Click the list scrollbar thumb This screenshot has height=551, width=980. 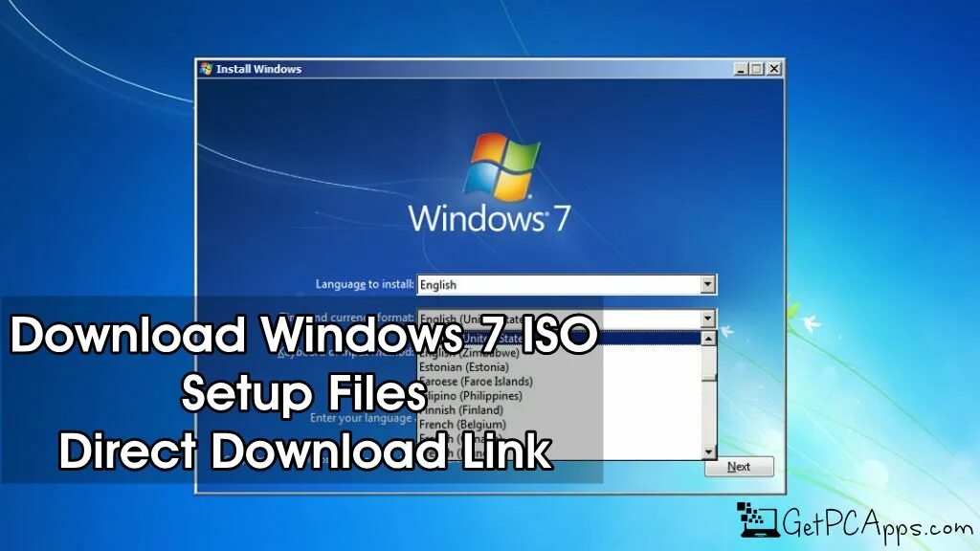[x=709, y=363]
